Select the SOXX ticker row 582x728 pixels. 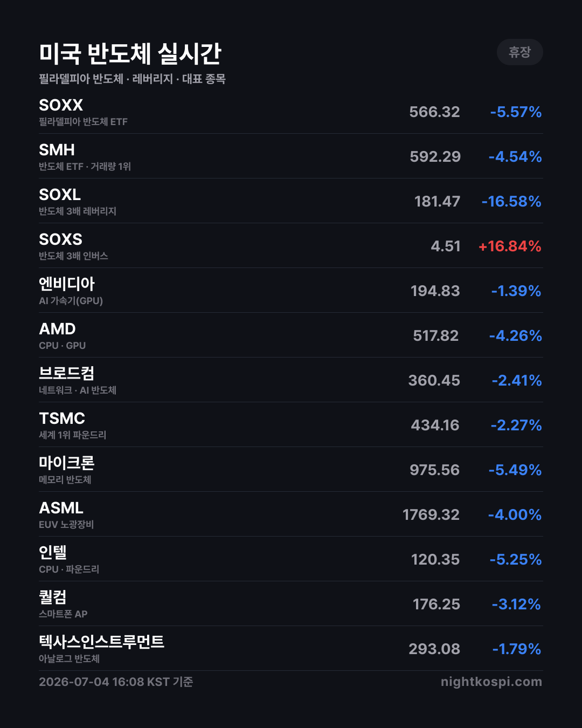click(x=291, y=112)
